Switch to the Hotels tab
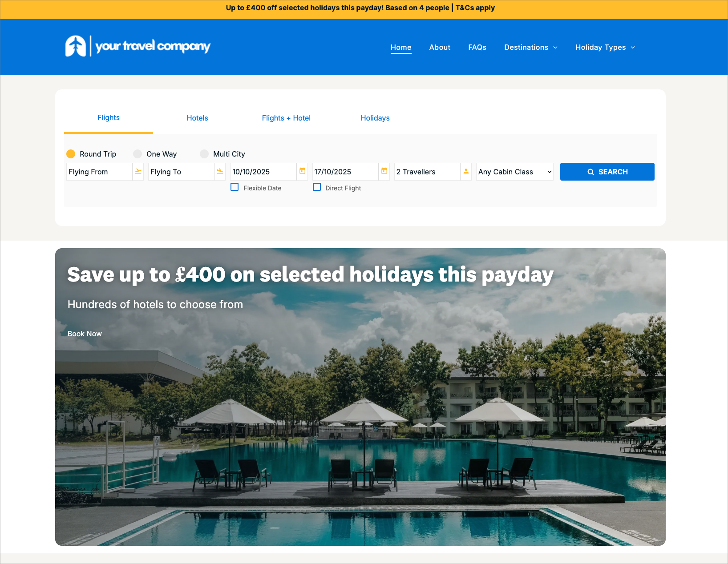Image resolution: width=728 pixels, height=564 pixels. coord(197,118)
